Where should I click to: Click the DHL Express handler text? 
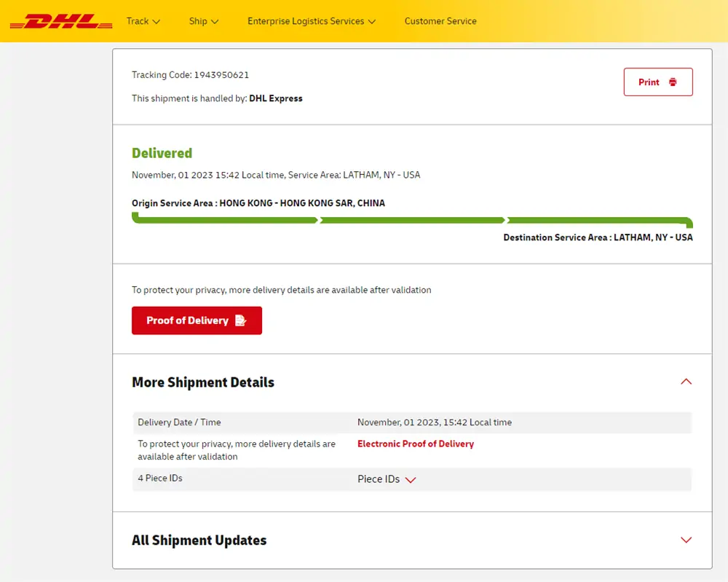click(x=276, y=98)
